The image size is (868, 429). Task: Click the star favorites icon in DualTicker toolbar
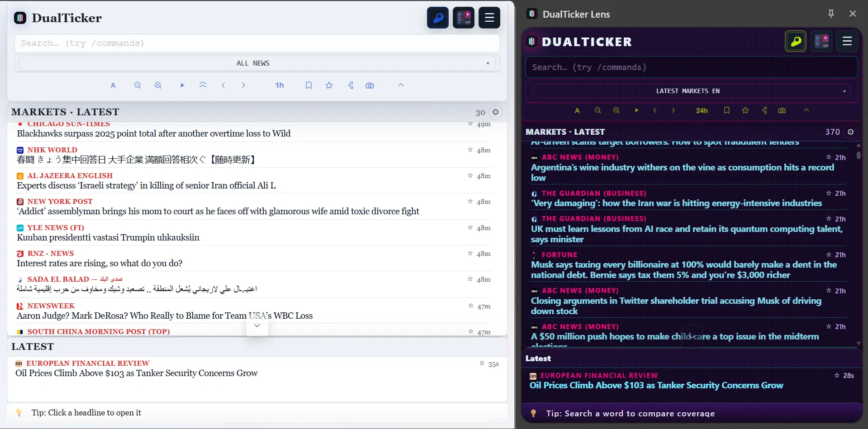coord(329,85)
